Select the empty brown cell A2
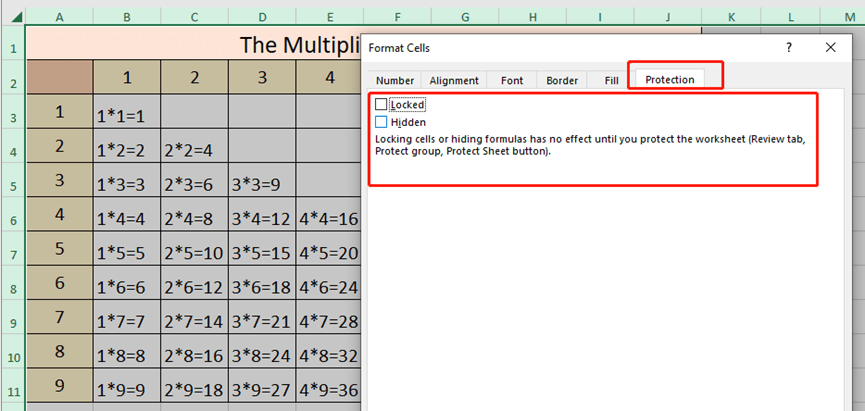 (60, 77)
